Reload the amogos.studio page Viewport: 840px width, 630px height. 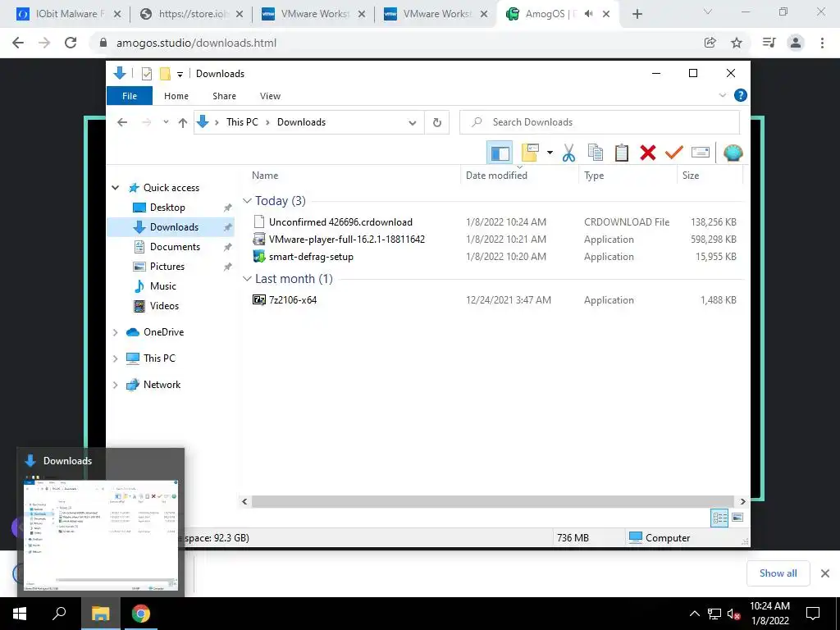click(71, 43)
